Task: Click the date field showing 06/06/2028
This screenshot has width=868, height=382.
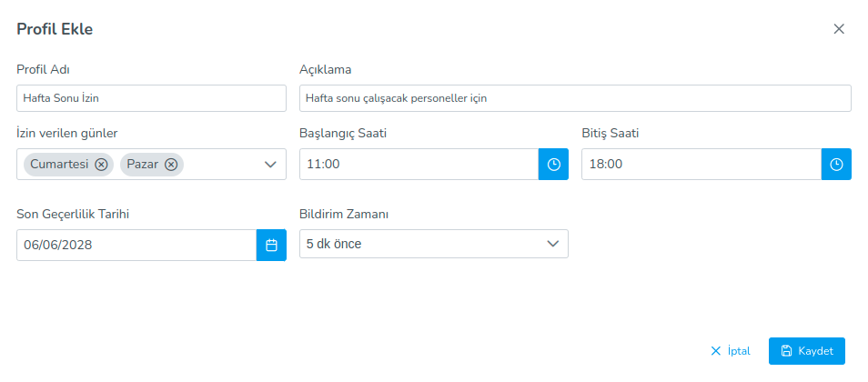Action: pyautogui.click(x=136, y=245)
